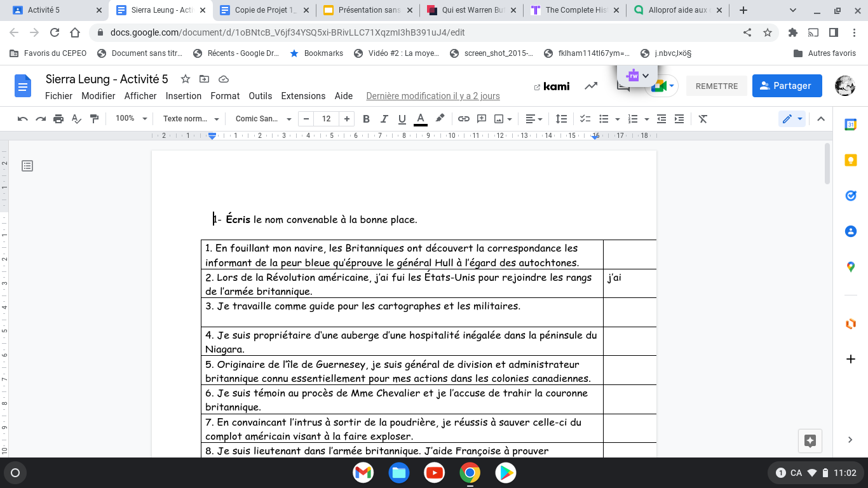Open Google Keep in the side panel
Viewport: 868px width, 488px height.
850,161
